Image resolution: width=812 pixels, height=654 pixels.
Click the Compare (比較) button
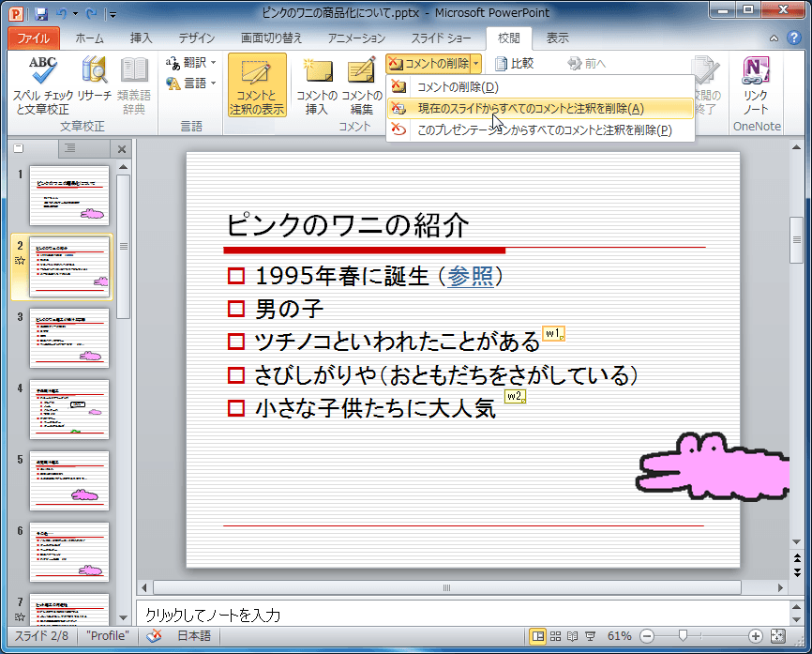[514, 63]
